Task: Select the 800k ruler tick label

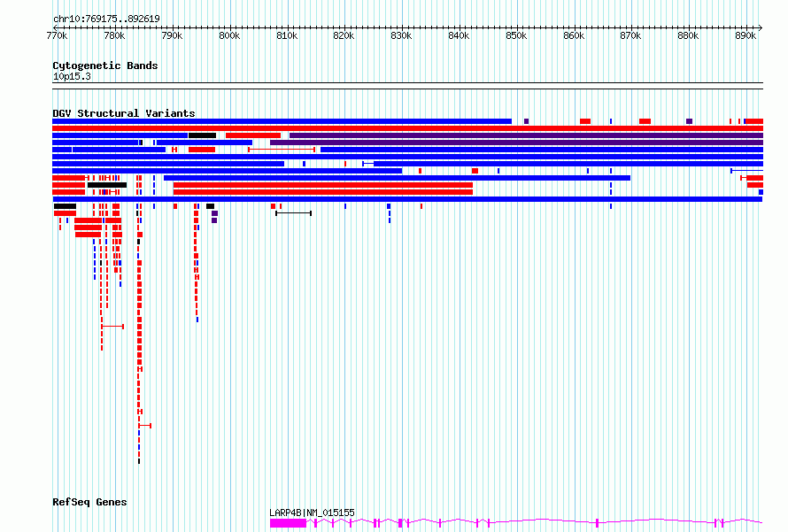Action: pos(229,35)
